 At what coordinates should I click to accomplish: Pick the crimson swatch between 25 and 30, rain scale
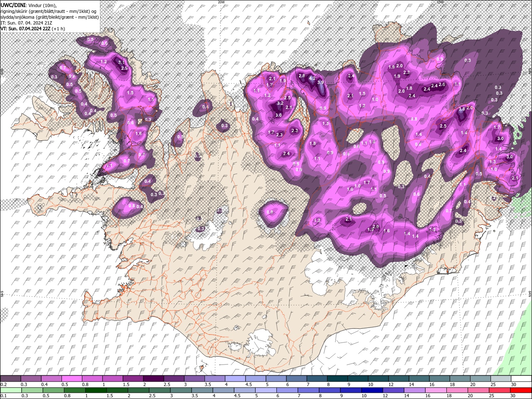tap(499, 390)
